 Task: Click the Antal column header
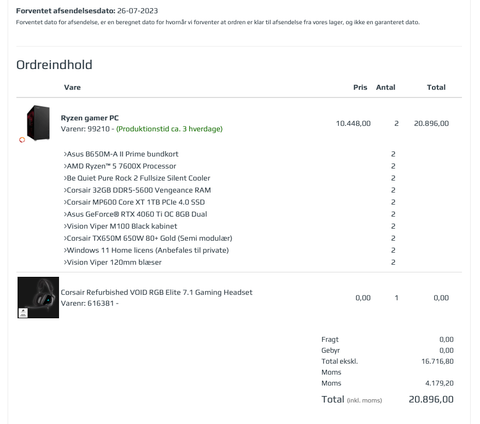(386, 87)
